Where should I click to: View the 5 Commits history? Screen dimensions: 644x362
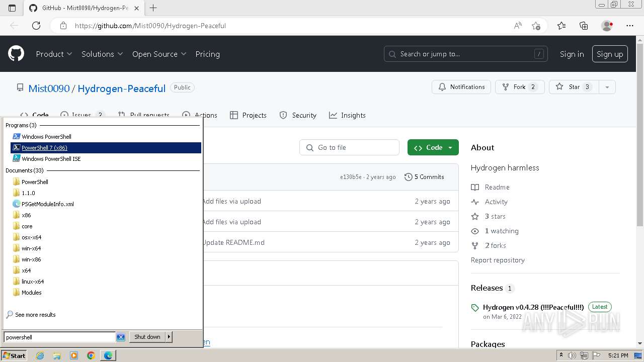(424, 177)
